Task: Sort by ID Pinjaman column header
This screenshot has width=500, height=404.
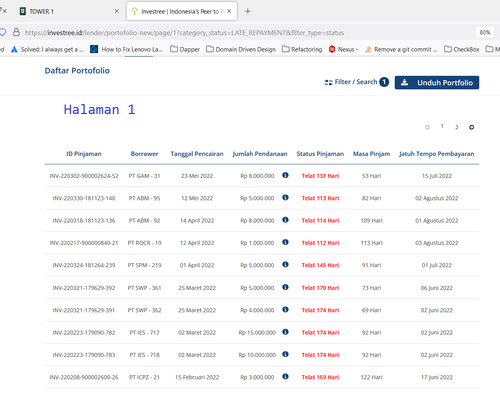Action: (84, 154)
